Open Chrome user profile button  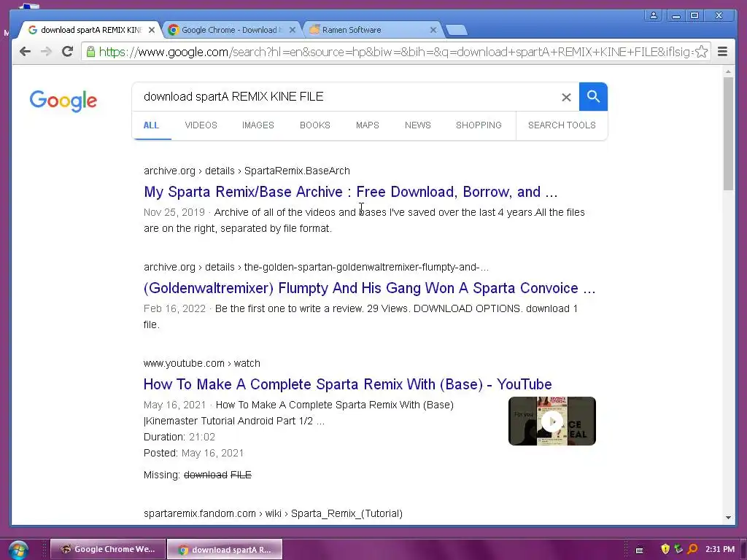(654, 16)
